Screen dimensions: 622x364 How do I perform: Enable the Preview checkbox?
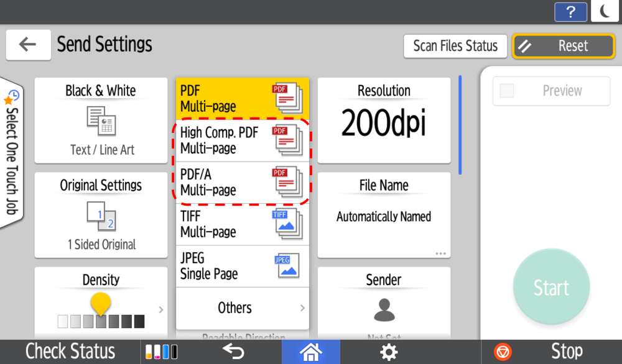pos(508,91)
